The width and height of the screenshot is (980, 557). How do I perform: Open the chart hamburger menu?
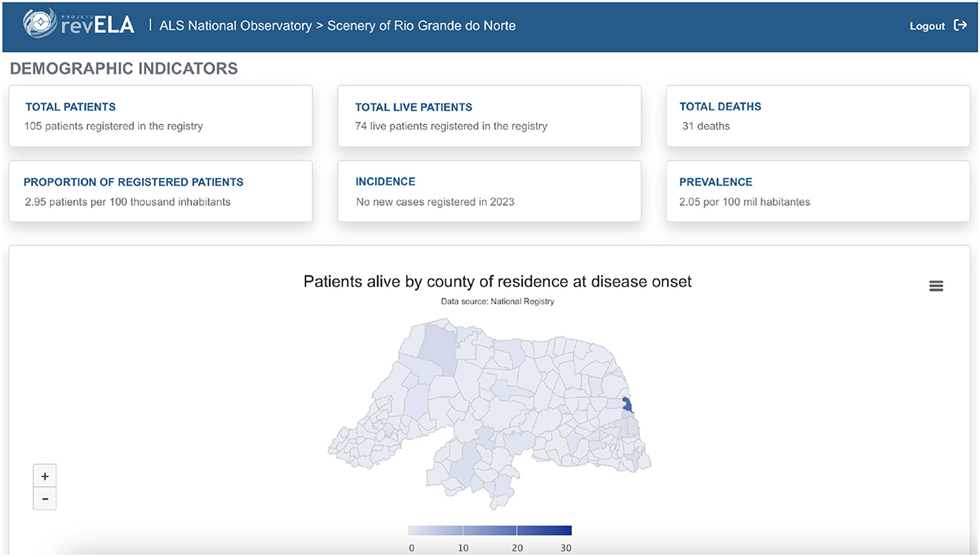(x=936, y=286)
